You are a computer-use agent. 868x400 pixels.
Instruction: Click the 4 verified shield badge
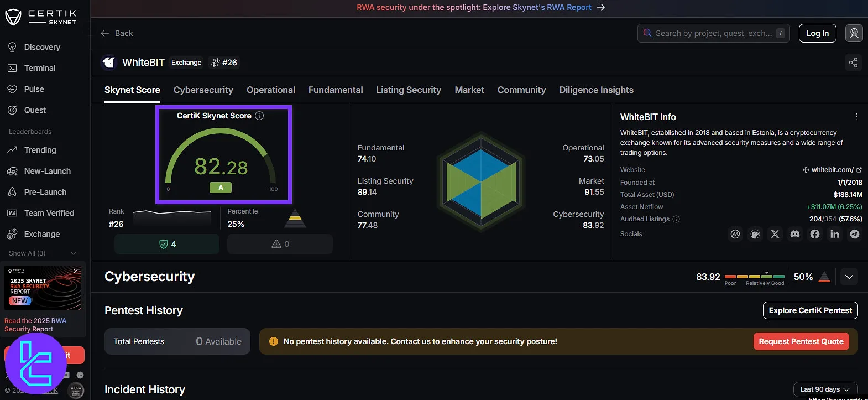coord(167,244)
